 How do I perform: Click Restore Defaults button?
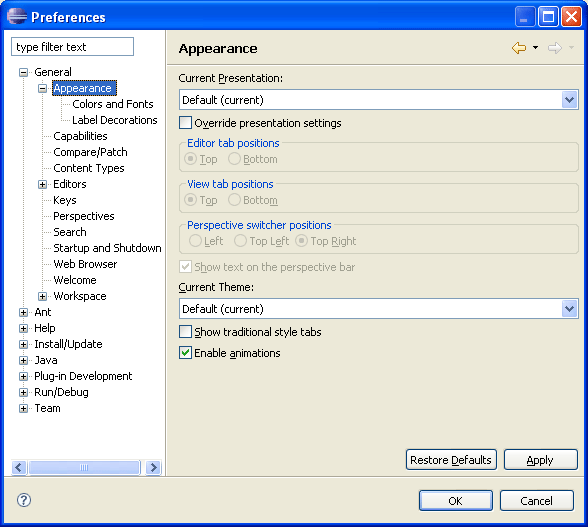point(451,460)
